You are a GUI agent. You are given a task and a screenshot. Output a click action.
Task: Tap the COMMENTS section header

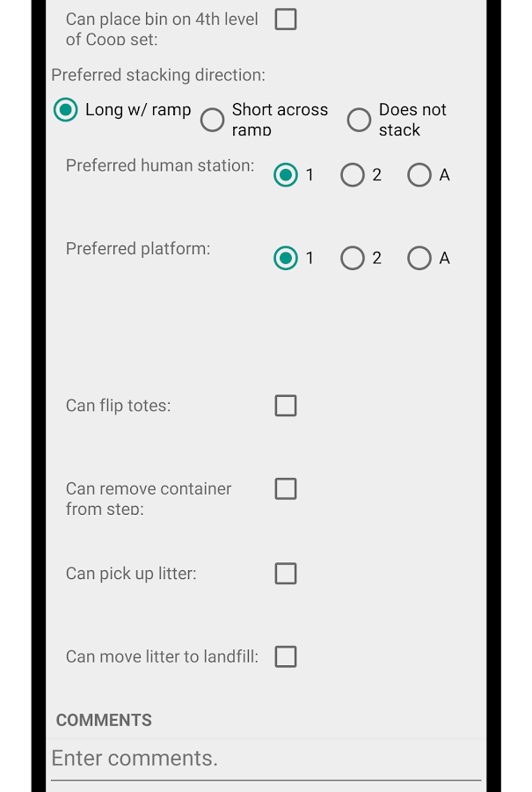click(x=104, y=720)
